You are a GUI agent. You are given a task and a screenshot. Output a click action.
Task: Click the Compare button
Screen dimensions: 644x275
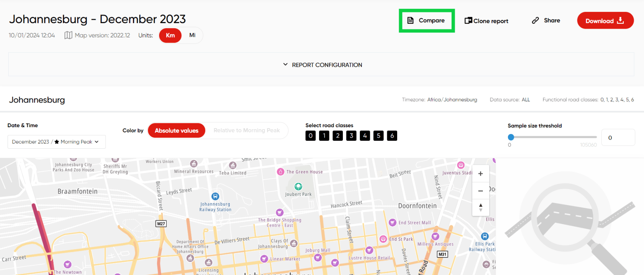[427, 21]
